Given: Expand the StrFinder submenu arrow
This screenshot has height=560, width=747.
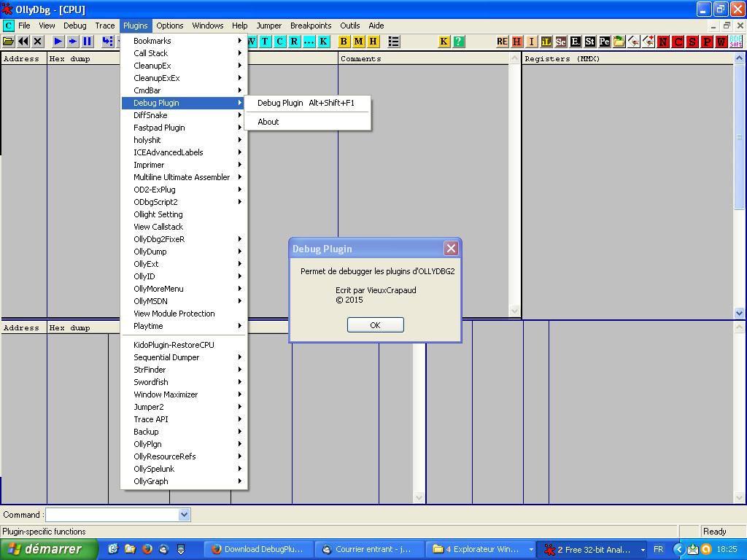Looking at the screenshot, I should pyautogui.click(x=239, y=370).
